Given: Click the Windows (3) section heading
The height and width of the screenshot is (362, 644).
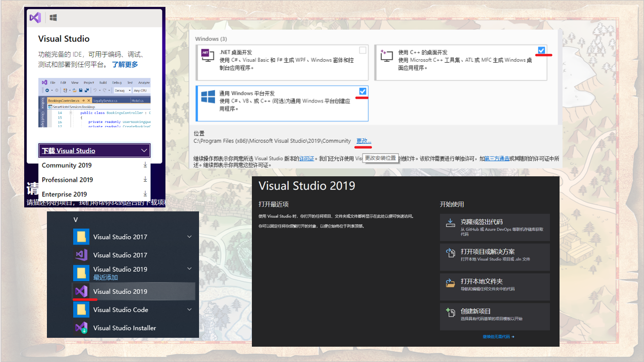Looking at the screenshot, I should tap(211, 39).
